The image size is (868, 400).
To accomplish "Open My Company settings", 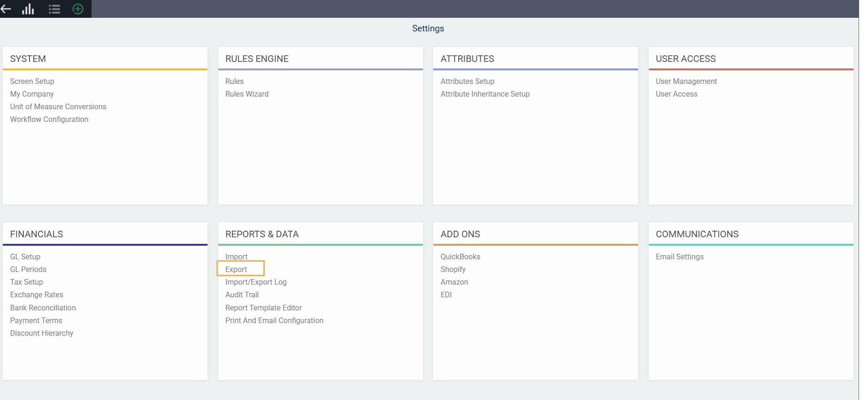I will [32, 94].
